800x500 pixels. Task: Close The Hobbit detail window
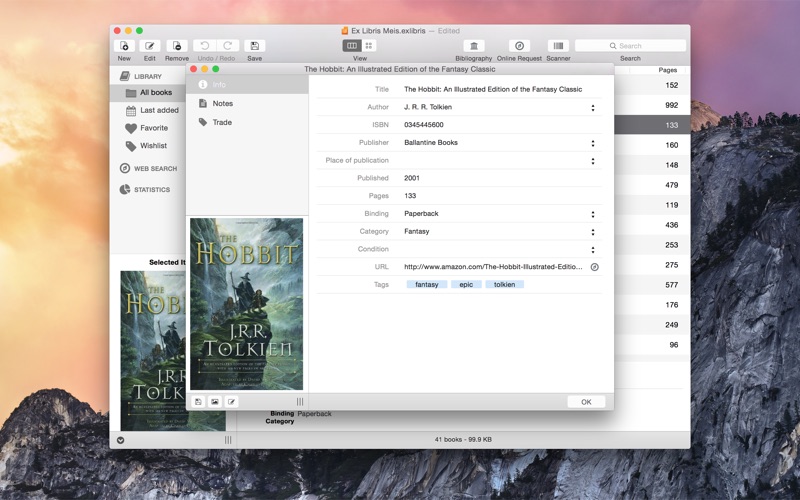[x=193, y=69]
